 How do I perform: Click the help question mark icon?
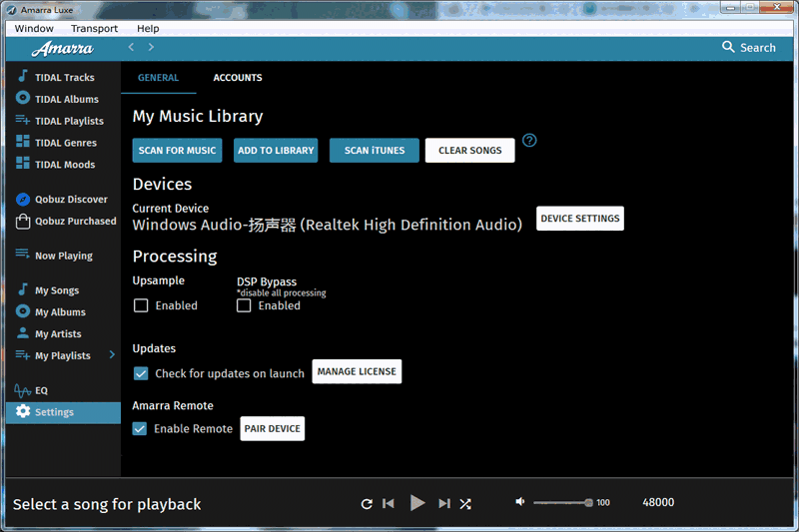(x=529, y=141)
